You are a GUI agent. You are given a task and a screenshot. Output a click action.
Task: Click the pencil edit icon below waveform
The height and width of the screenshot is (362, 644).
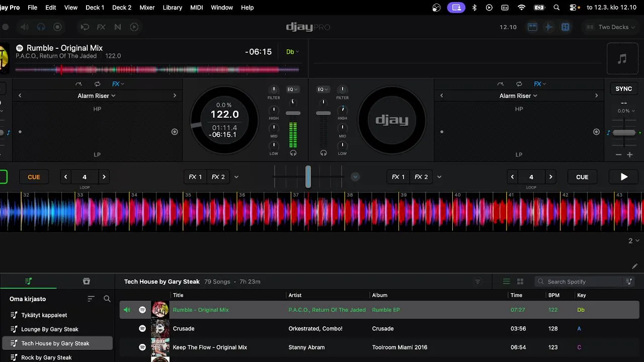pos(634,266)
